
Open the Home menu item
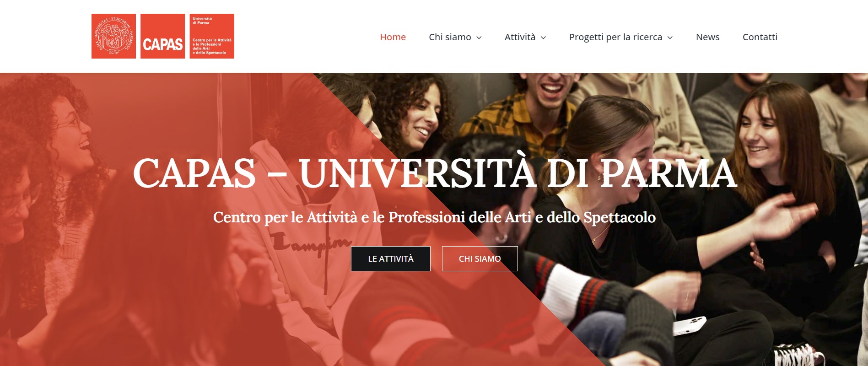(393, 37)
